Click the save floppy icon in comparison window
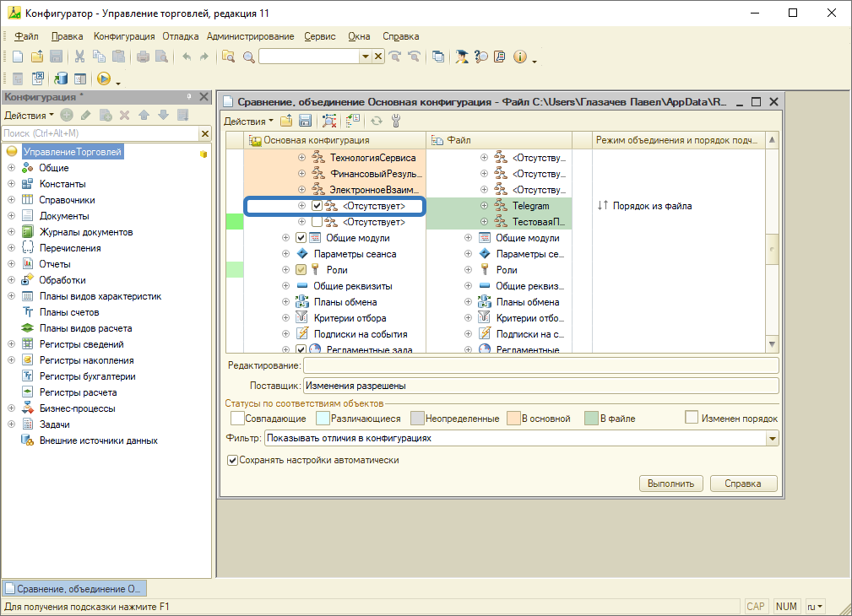This screenshot has height=616, width=852. pyautogui.click(x=306, y=121)
